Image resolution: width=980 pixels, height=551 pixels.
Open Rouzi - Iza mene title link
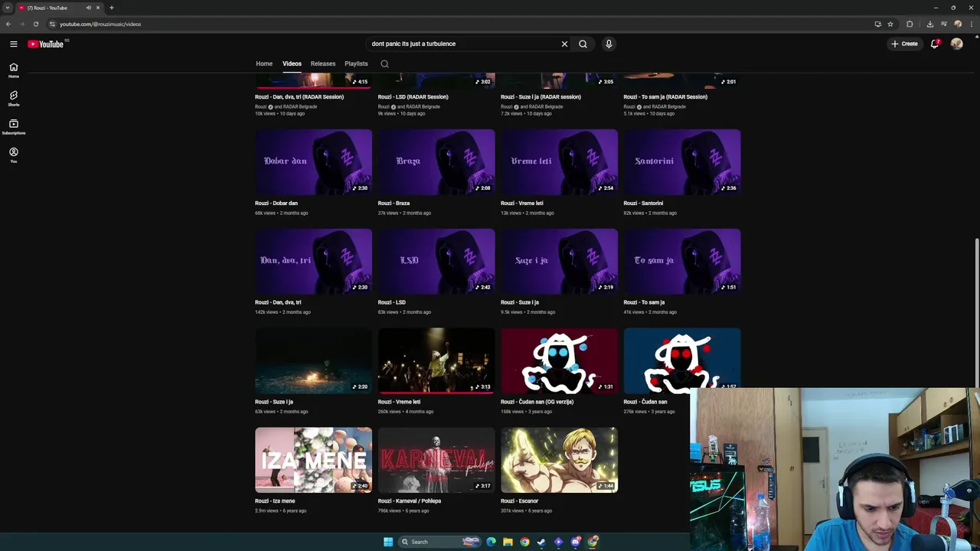[x=275, y=501]
